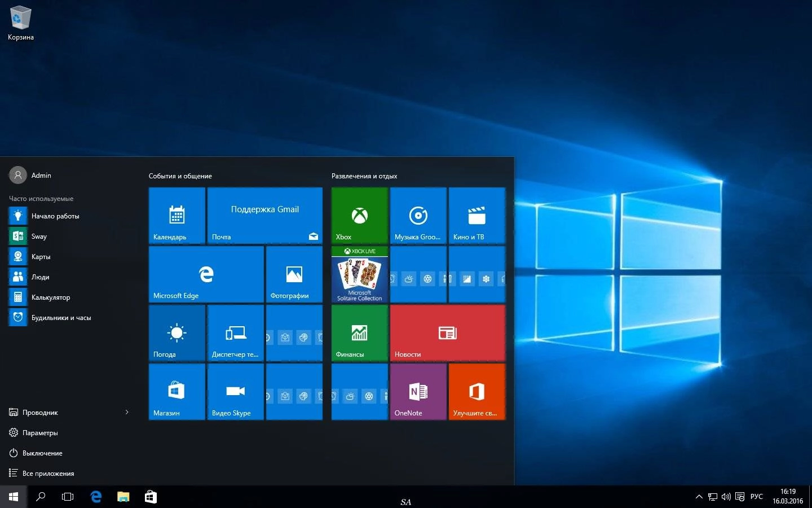
Task: Launch the OneNote tile
Action: coord(418,392)
